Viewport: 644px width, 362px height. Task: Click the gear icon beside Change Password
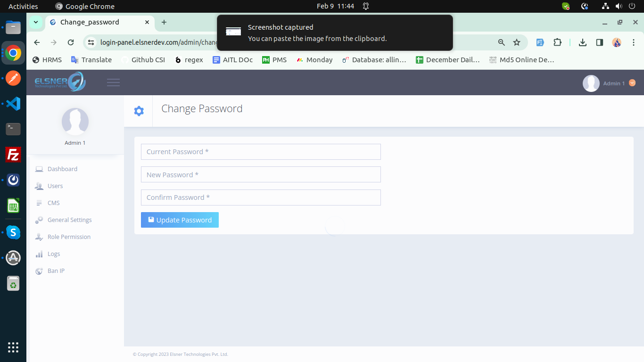coord(139,110)
